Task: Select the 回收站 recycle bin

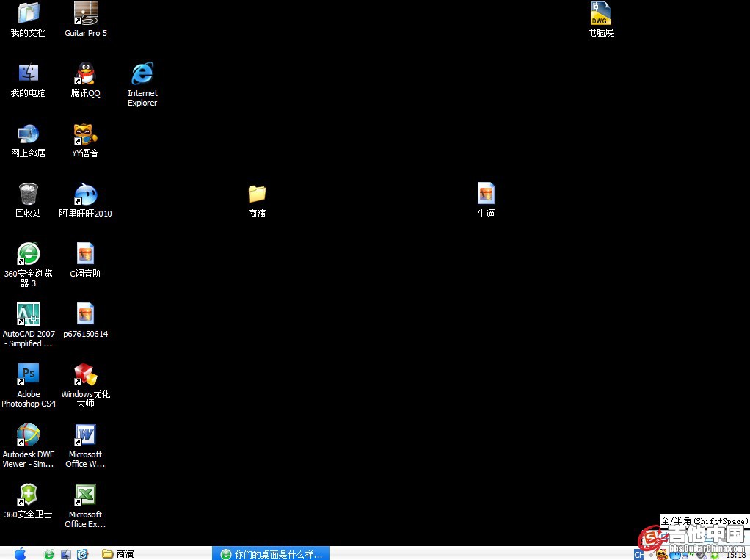Action: tap(28, 201)
